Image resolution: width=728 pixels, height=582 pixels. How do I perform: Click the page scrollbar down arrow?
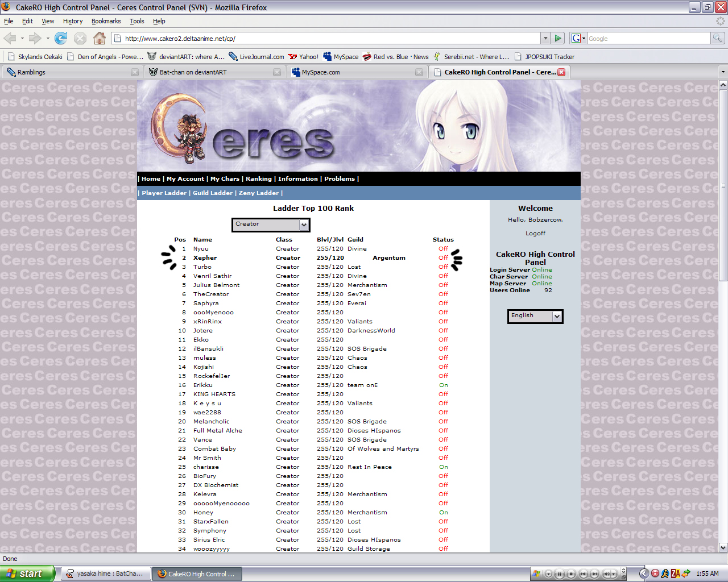(723, 547)
